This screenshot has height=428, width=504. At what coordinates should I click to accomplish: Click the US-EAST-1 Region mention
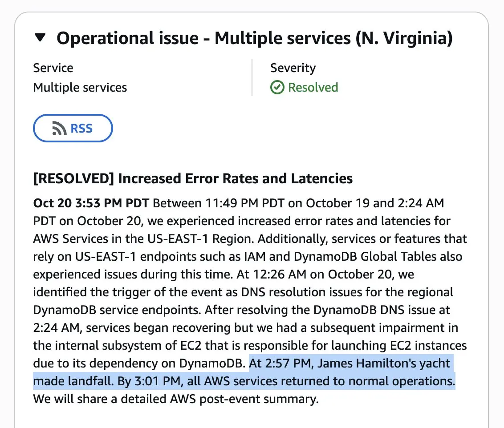pos(201,238)
